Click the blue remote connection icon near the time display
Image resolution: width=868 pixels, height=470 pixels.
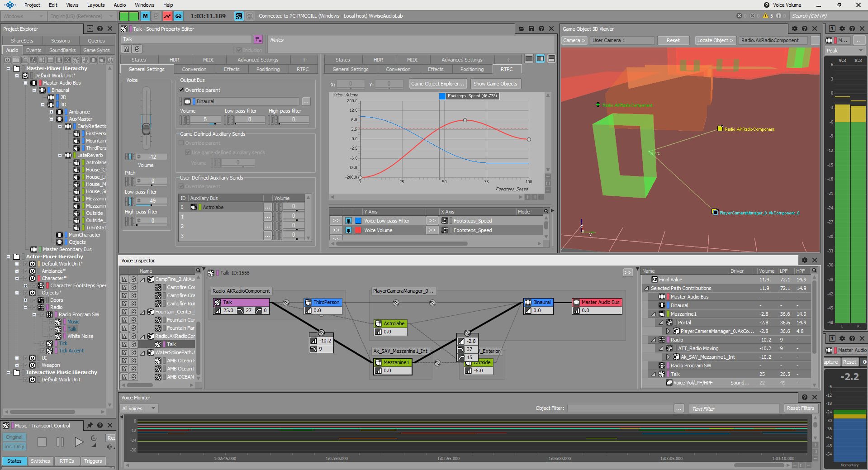click(238, 16)
